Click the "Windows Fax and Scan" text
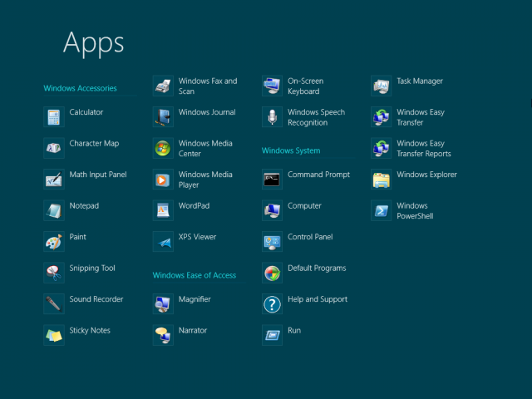Screen dimensions: 532x399 (208, 86)
